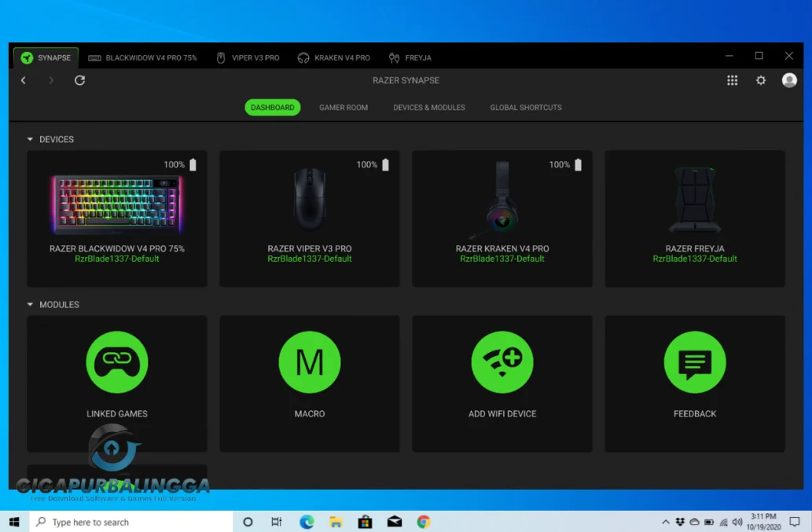Viewport: 812px width, 532px height.
Task: Open the apps grid icon near top right
Action: pyautogui.click(x=732, y=79)
